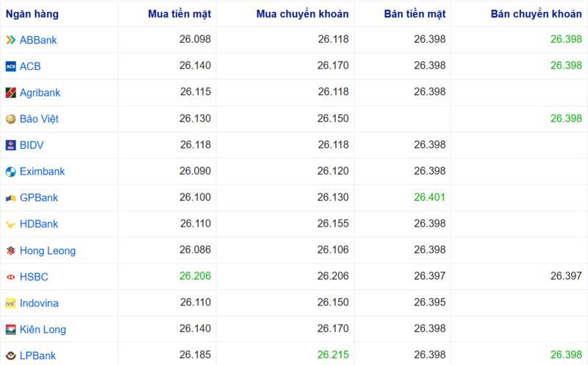Click the Bảo Việt logo icon

[x=10, y=119]
